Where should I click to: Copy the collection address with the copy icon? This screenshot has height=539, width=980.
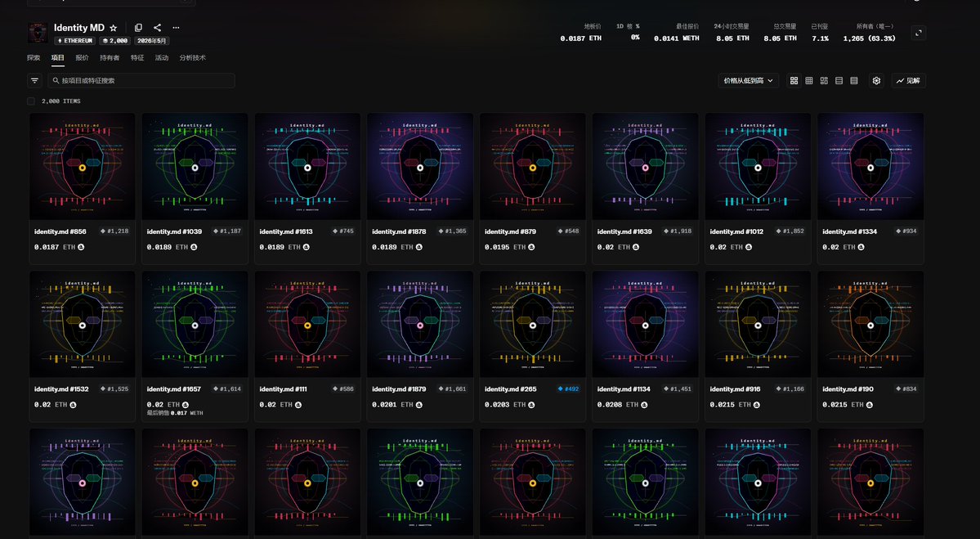click(x=138, y=28)
